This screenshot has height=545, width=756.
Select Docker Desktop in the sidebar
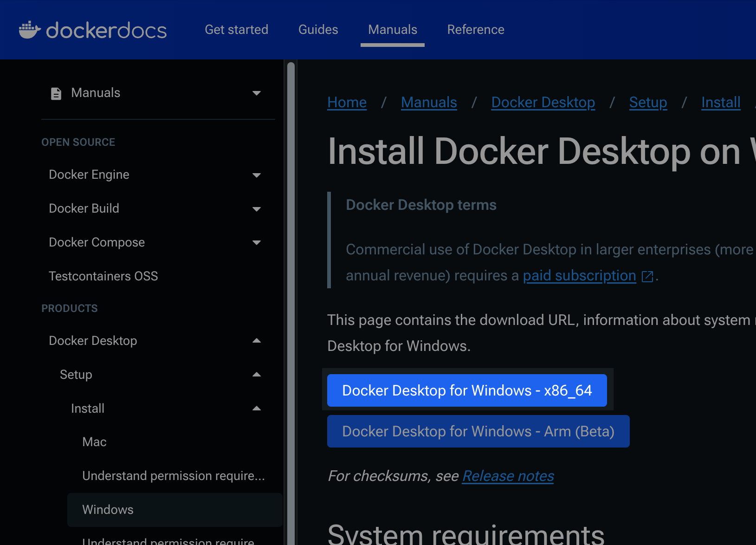[93, 341]
